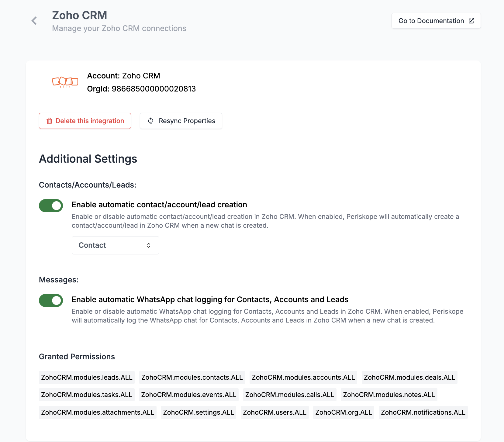The width and height of the screenshot is (504, 442).
Task: Click the ZohoCRM.modules.deals.ALL permission tag
Action: point(409,377)
